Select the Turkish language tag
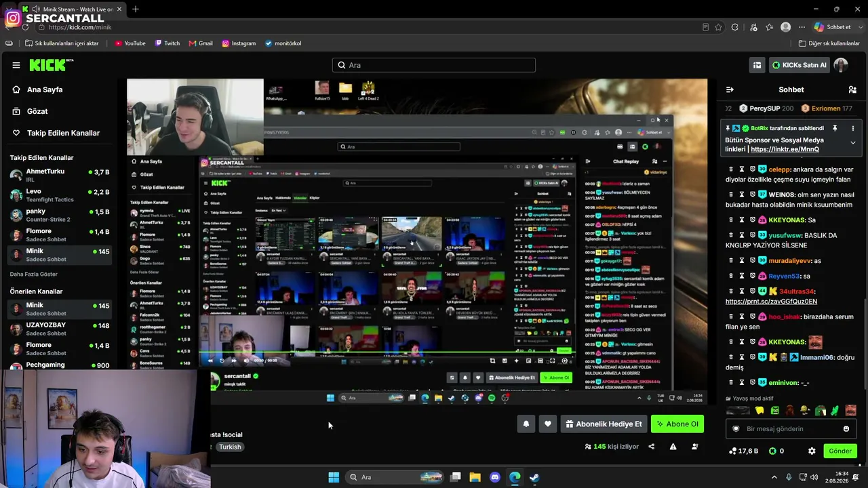This screenshot has height=488, width=868. click(x=230, y=447)
